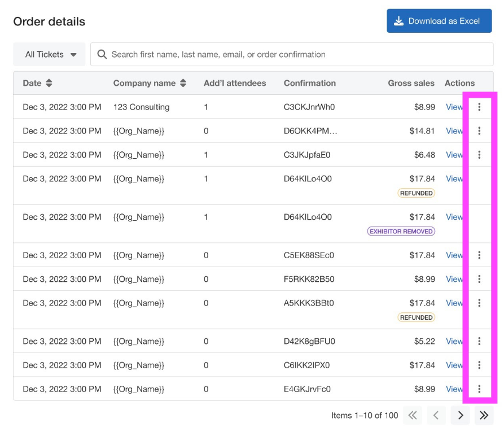
Task: View the Exhibitor Removed order D64KILo4O0
Action: [x=454, y=217]
